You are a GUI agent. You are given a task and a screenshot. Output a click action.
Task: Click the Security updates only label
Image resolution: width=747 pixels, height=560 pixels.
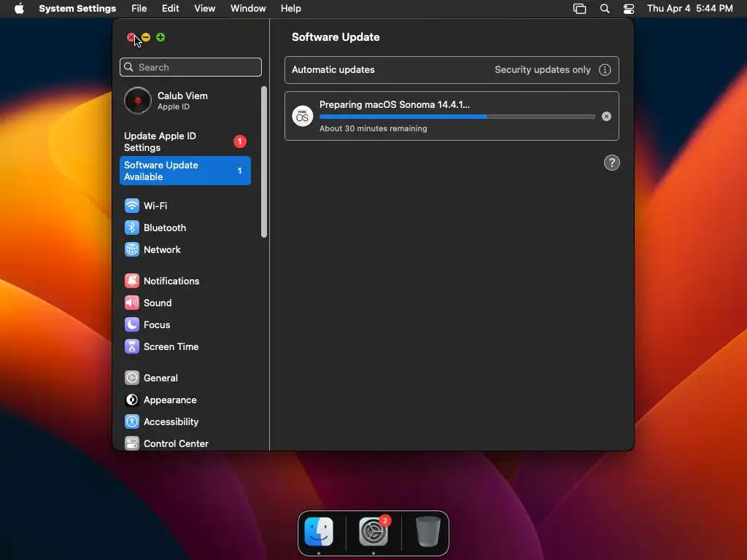(x=542, y=69)
